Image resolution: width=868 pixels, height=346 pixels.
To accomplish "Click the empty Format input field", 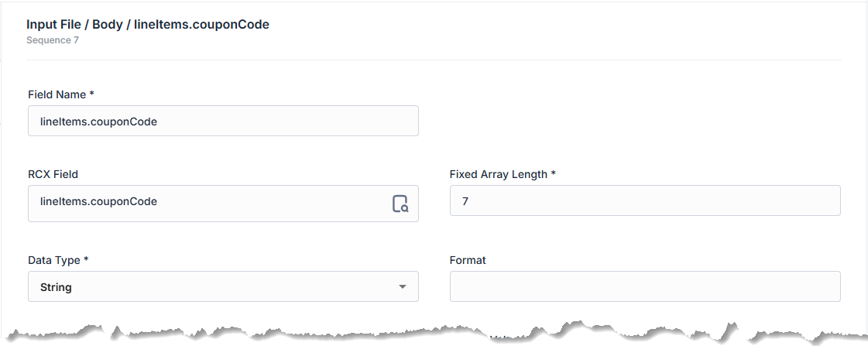I will coord(644,286).
